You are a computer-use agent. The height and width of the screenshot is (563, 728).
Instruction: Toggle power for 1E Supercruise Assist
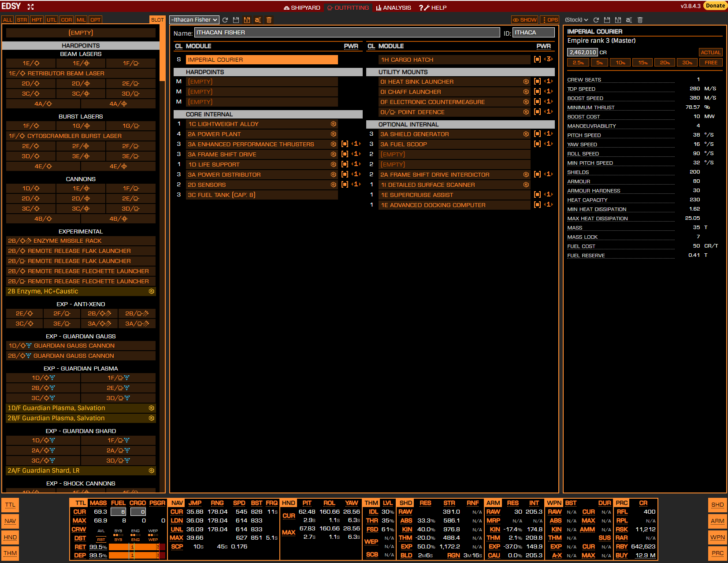(537, 195)
